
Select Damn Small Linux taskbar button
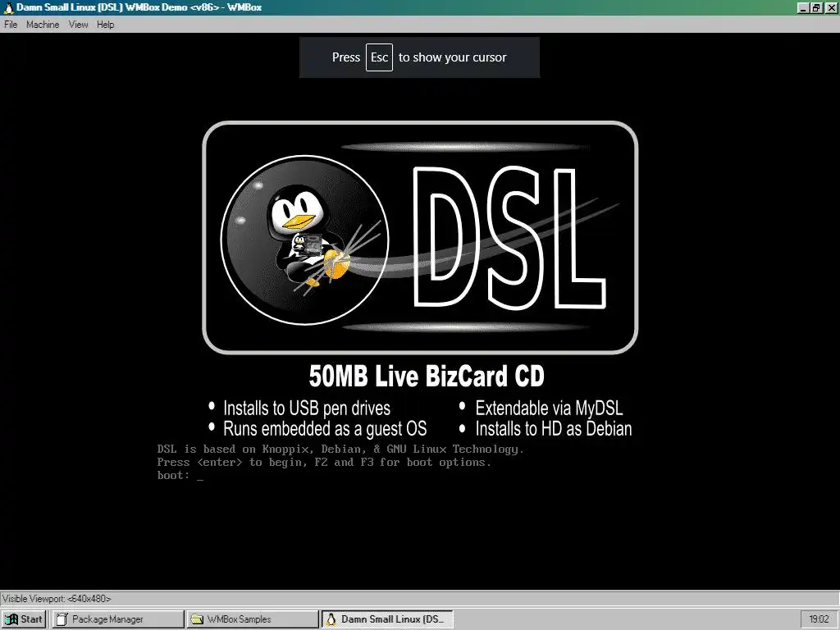click(x=387, y=619)
